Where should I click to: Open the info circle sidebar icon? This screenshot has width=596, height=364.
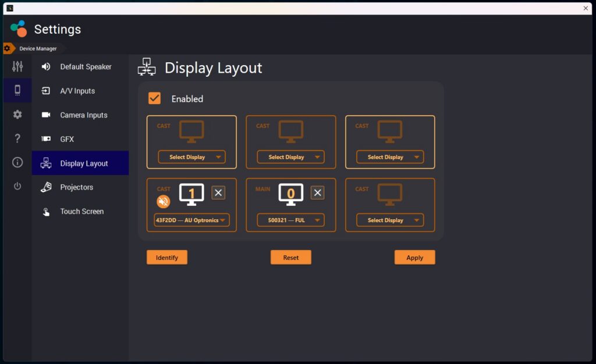[17, 162]
